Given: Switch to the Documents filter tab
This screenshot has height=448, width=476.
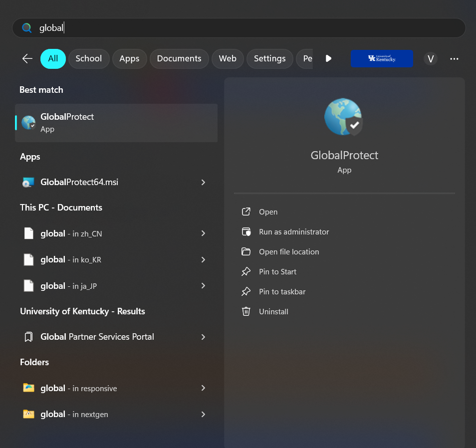Looking at the screenshot, I should point(179,58).
